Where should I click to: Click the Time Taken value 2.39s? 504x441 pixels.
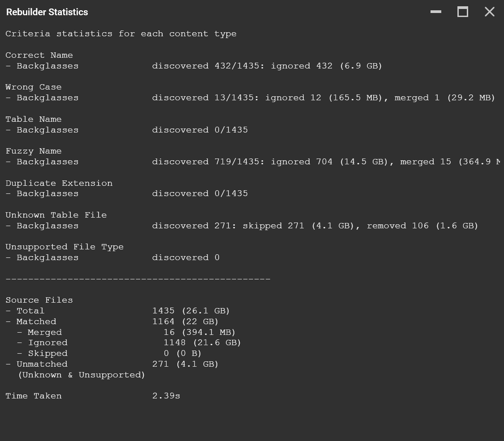pos(166,396)
